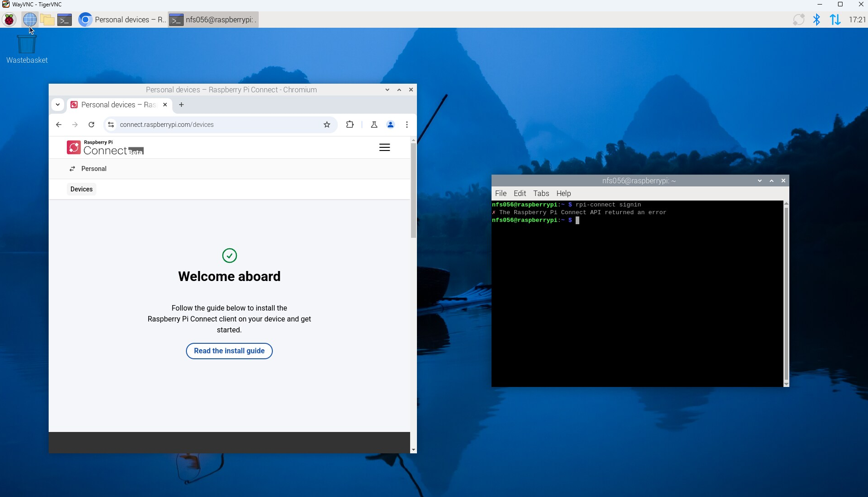Select the Wastebasket desktop icon

coord(27,50)
